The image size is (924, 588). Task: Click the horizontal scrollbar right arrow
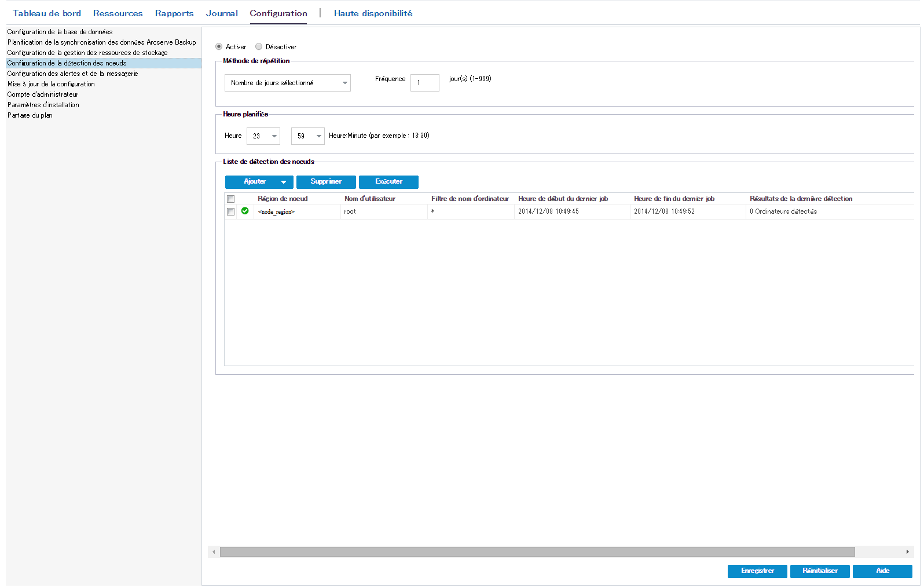coord(907,552)
